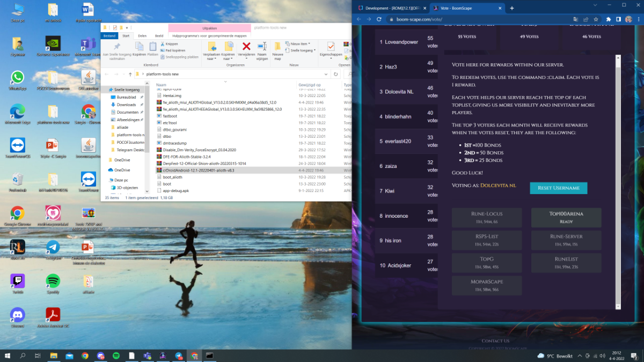Select the Spotify desktop shortcut
644x362 pixels.
pyautogui.click(x=53, y=284)
